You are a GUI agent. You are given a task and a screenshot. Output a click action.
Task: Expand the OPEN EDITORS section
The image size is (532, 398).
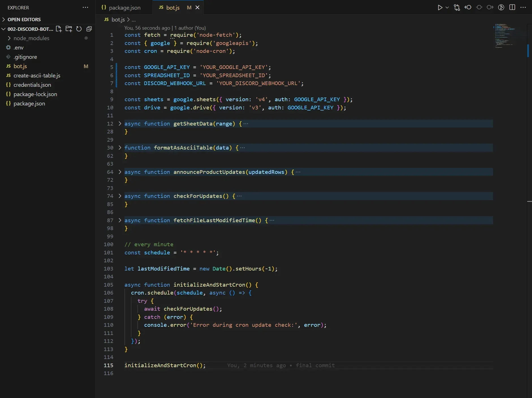24,20
